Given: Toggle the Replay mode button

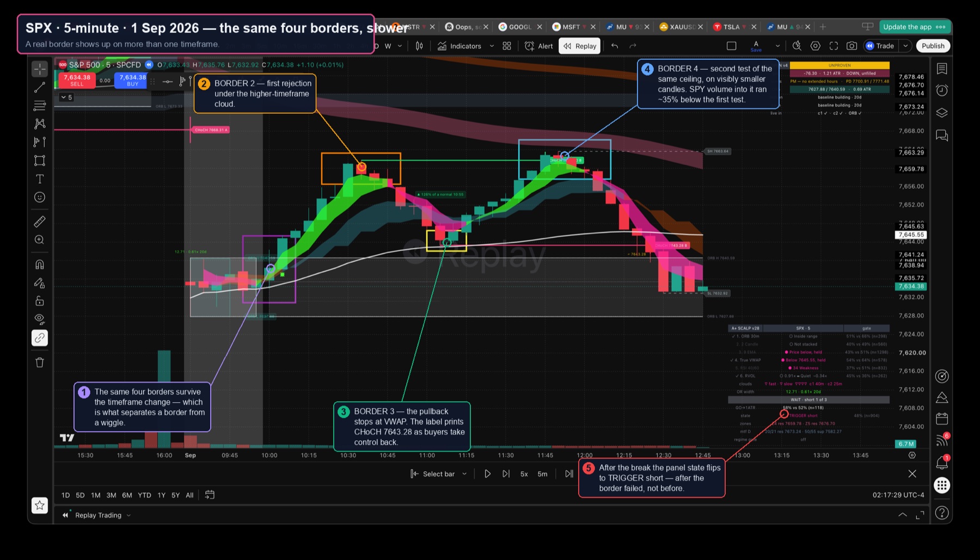Looking at the screenshot, I should click(580, 46).
